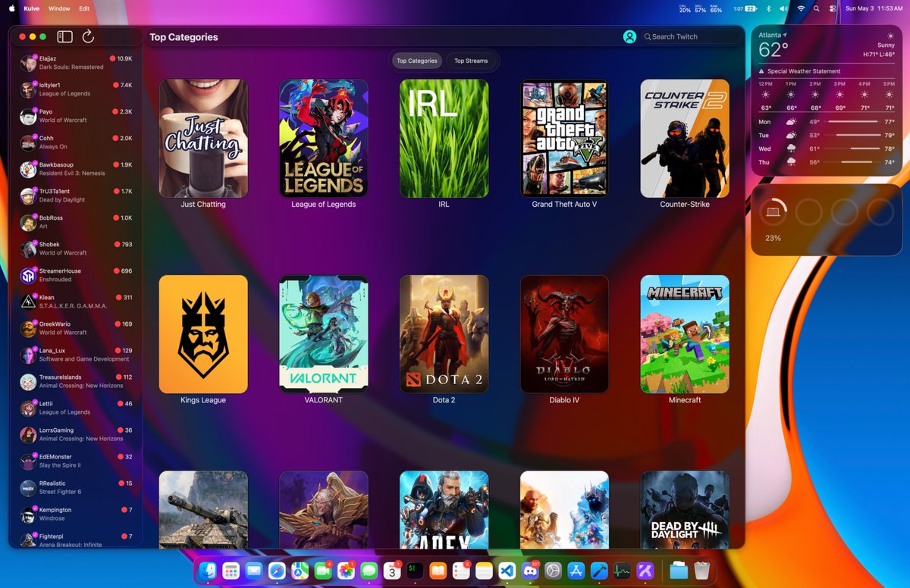The height and width of the screenshot is (588, 910).
Task: Open Control Center in menu bar
Action: pyautogui.click(x=833, y=8)
